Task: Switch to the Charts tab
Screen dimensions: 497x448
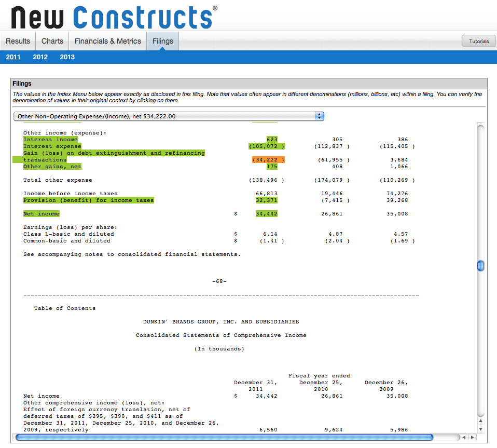Action: pos(52,41)
